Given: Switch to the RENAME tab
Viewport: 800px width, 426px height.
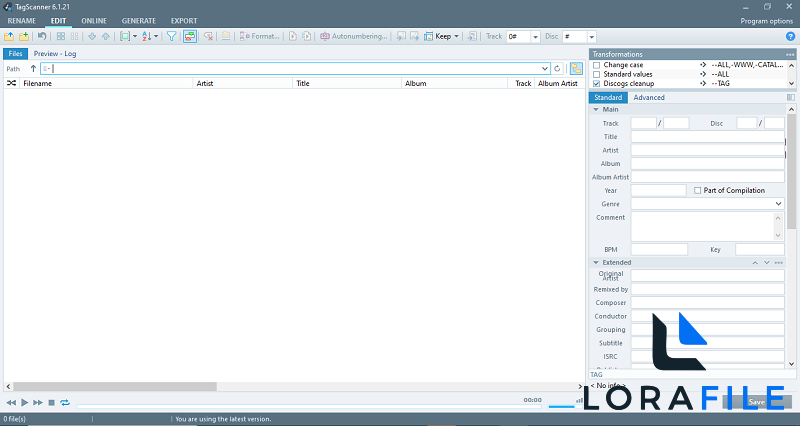Looking at the screenshot, I should point(21,21).
